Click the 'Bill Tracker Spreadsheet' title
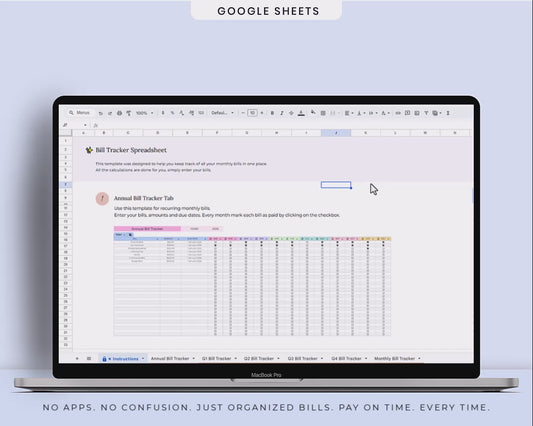533x426 pixels. click(131, 150)
